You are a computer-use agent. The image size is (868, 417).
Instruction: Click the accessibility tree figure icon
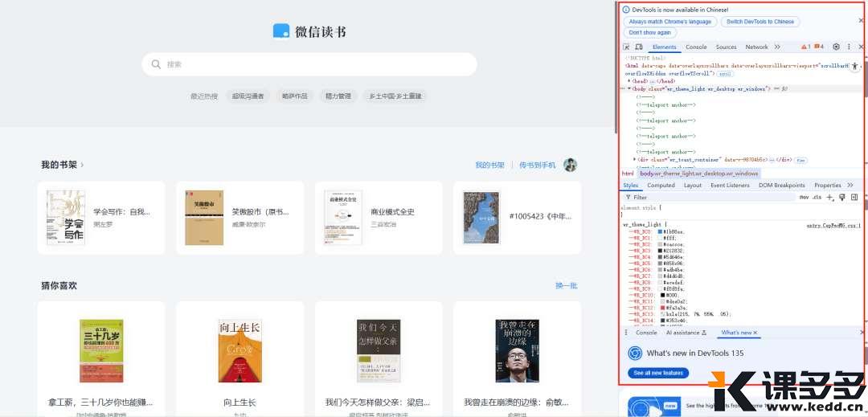tap(855, 65)
